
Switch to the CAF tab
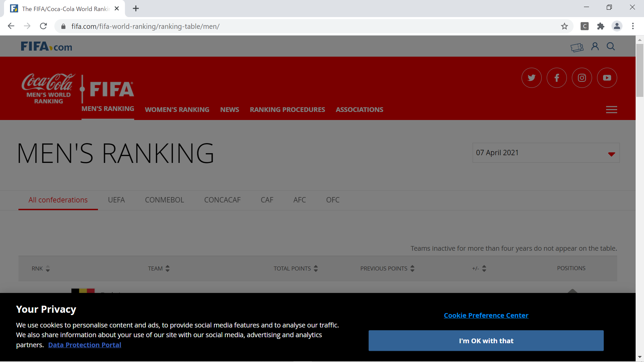pyautogui.click(x=267, y=200)
